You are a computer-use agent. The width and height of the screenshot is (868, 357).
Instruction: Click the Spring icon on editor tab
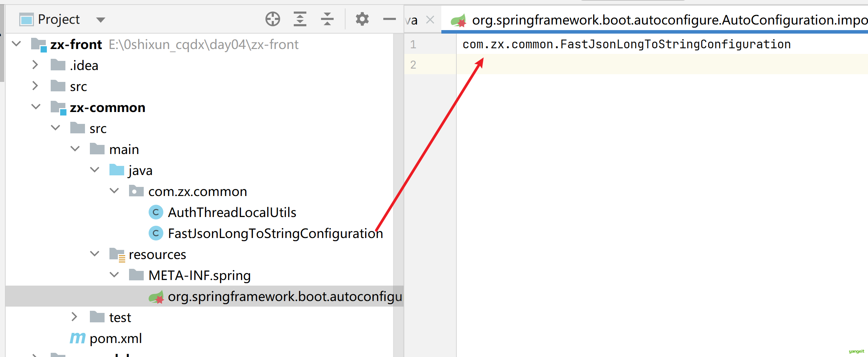[x=459, y=20]
